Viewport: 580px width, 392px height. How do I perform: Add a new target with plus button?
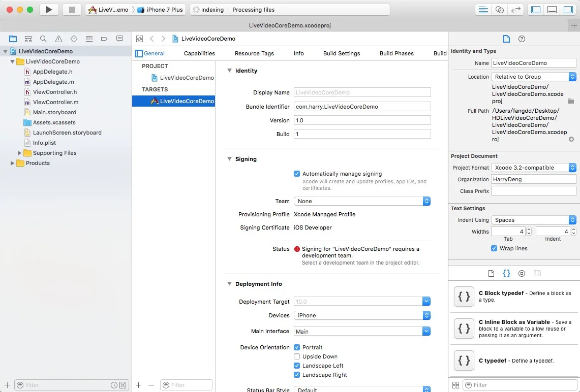pos(139,385)
